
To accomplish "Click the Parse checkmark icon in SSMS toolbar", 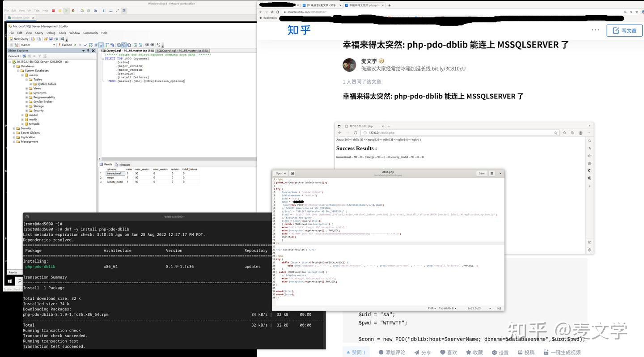I will pos(85,45).
